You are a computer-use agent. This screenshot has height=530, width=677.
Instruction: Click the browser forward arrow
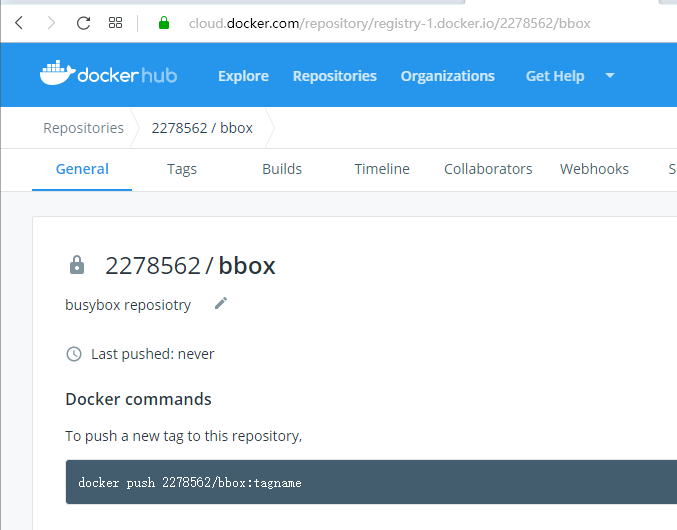coord(51,22)
